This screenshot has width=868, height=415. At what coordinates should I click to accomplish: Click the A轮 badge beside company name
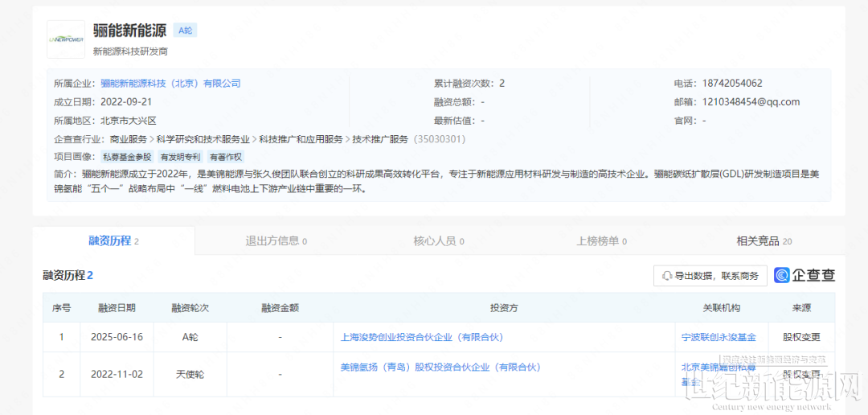pyautogui.click(x=185, y=31)
